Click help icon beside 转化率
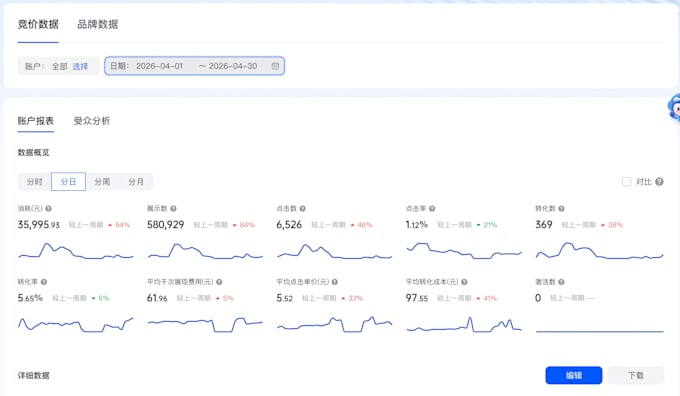The image size is (680, 396). pyautogui.click(x=44, y=282)
